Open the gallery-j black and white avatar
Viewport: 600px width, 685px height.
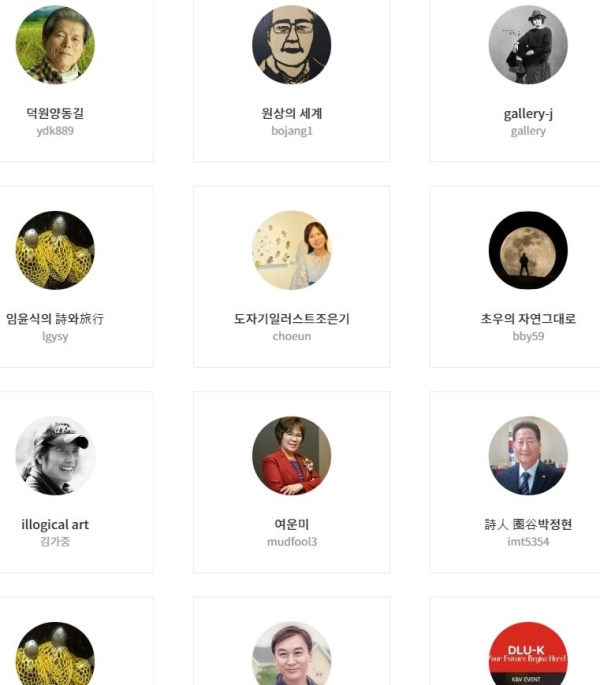click(x=528, y=45)
